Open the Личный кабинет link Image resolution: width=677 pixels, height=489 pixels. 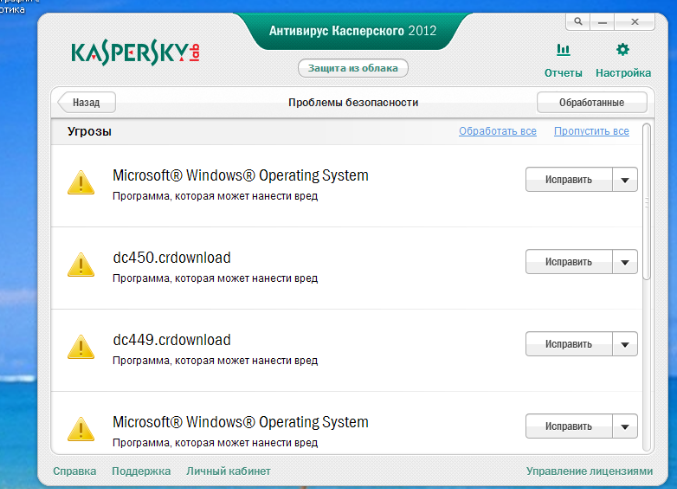[x=228, y=471]
